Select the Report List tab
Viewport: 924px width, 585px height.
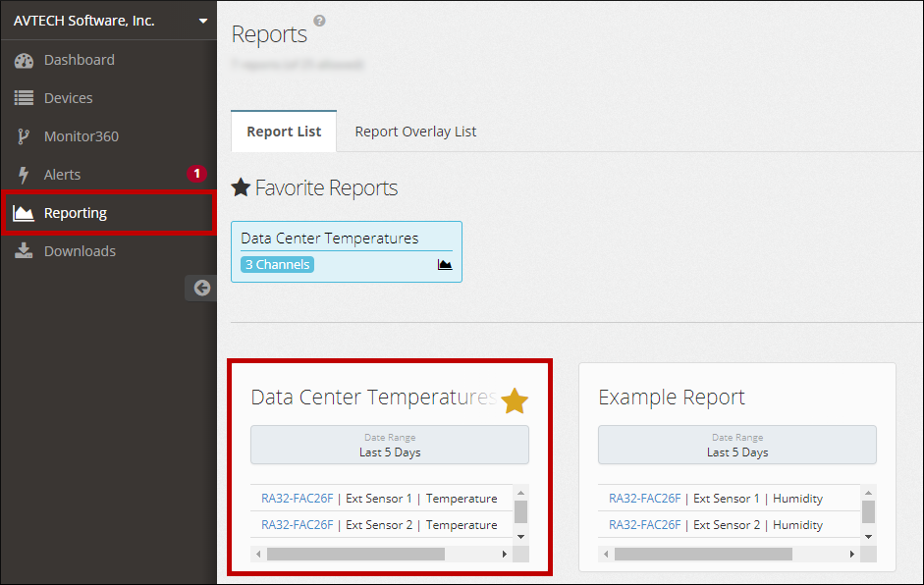284,132
